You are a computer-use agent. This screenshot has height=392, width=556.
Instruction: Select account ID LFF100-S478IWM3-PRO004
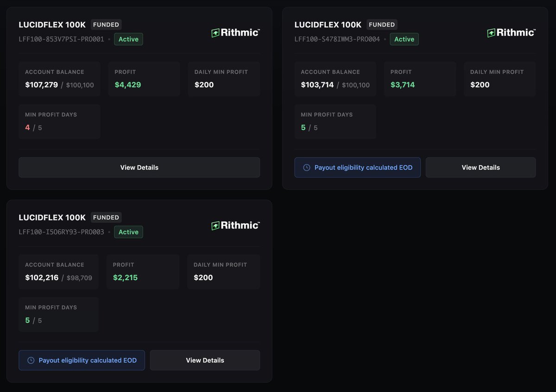(337, 39)
